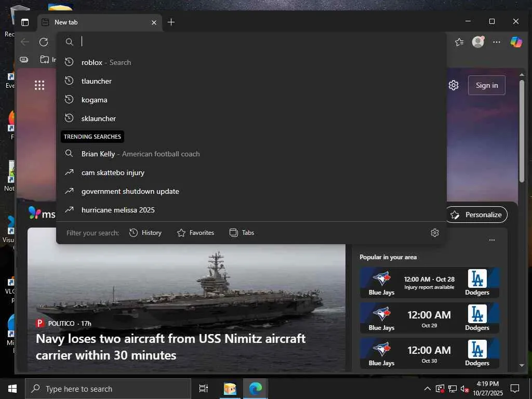Select the tlauncher history suggestion
Image resolution: width=532 pixels, height=399 pixels.
point(251,81)
